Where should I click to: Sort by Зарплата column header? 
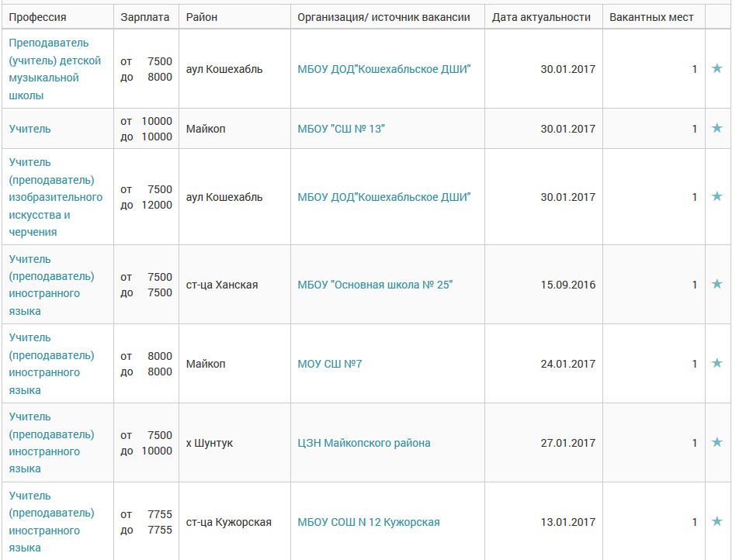144,17
